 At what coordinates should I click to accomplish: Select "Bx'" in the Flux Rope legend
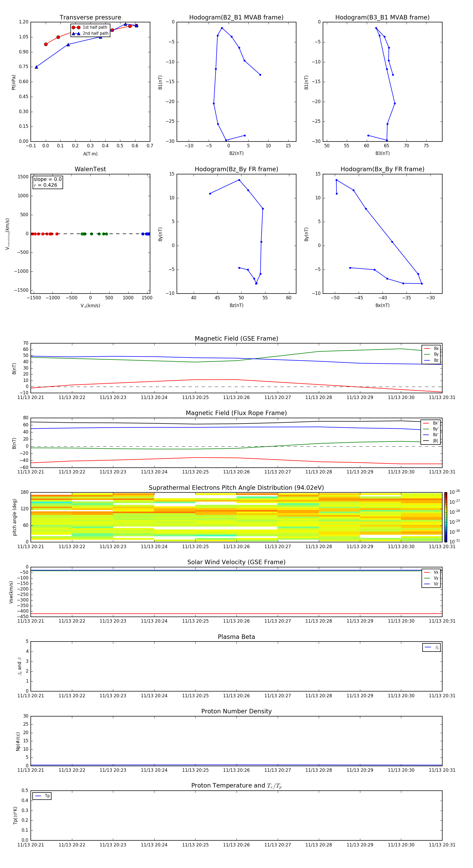pos(431,423)
